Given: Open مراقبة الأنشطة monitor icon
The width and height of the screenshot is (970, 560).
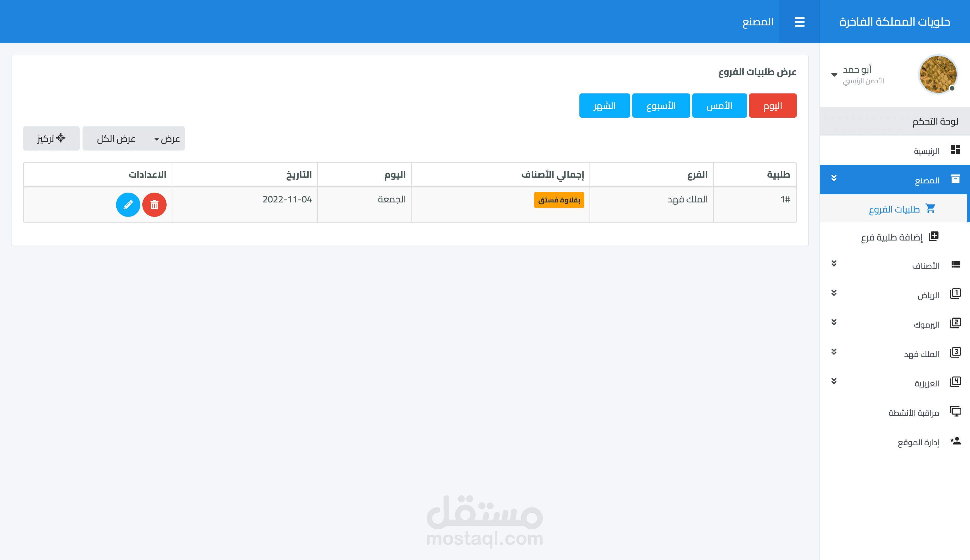Looking at the screenshot, I should [955, 411].
